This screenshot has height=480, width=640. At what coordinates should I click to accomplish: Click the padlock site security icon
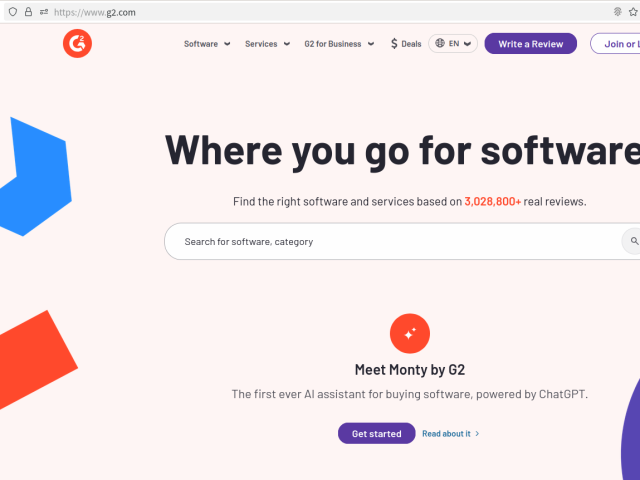29,12
